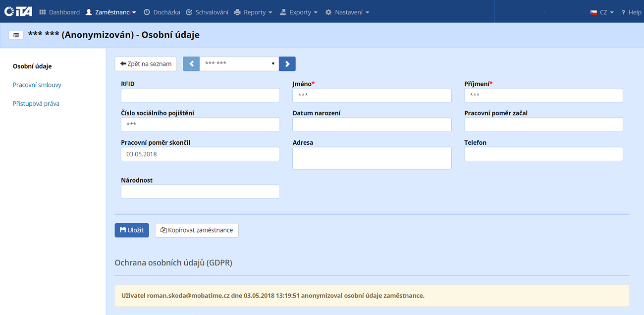Open Docházka attendance section

point(161,12)
